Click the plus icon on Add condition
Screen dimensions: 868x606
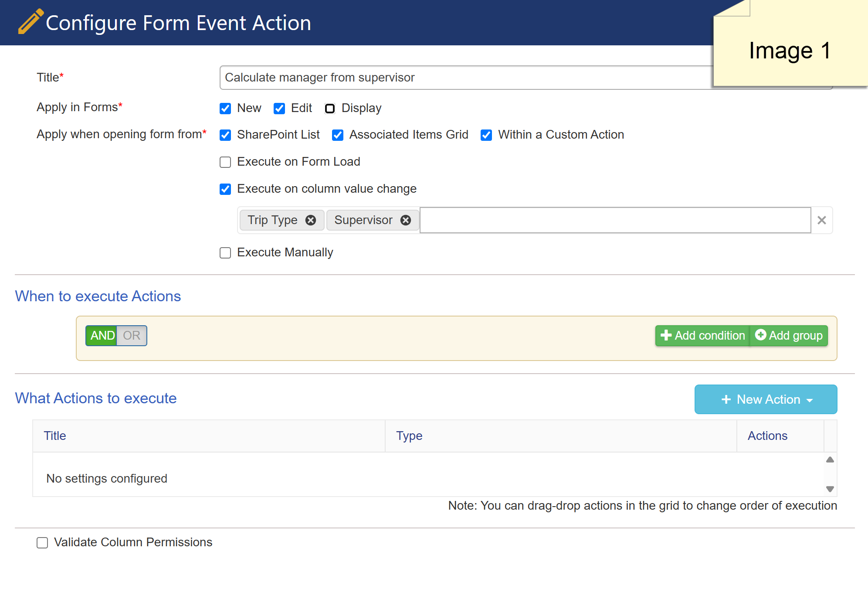pos(666,335)
